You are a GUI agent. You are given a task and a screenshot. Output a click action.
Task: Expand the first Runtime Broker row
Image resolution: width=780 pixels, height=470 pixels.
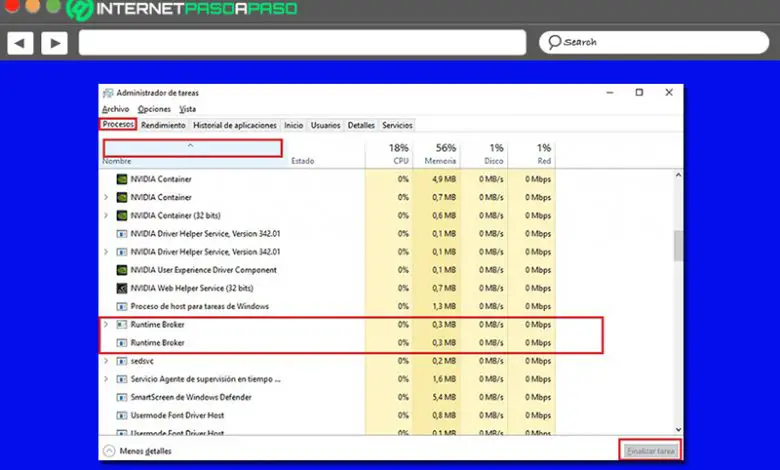tap(106, 324)
